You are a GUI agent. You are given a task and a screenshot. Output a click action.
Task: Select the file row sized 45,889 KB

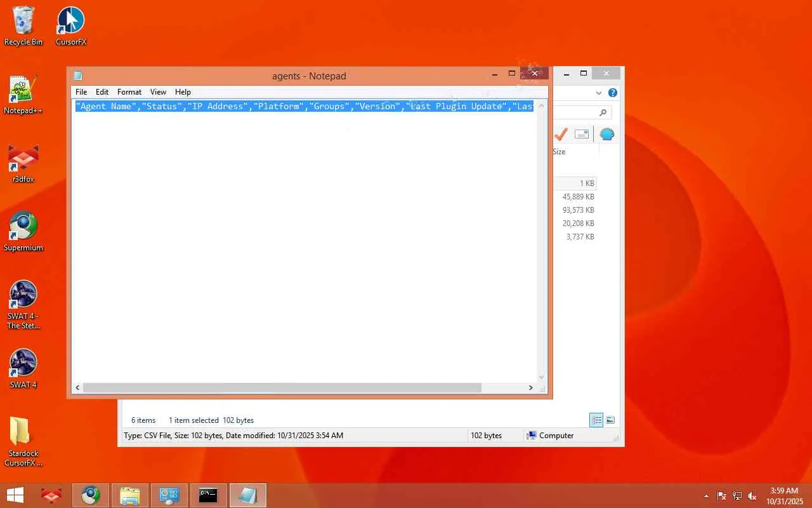coord(575,197)
